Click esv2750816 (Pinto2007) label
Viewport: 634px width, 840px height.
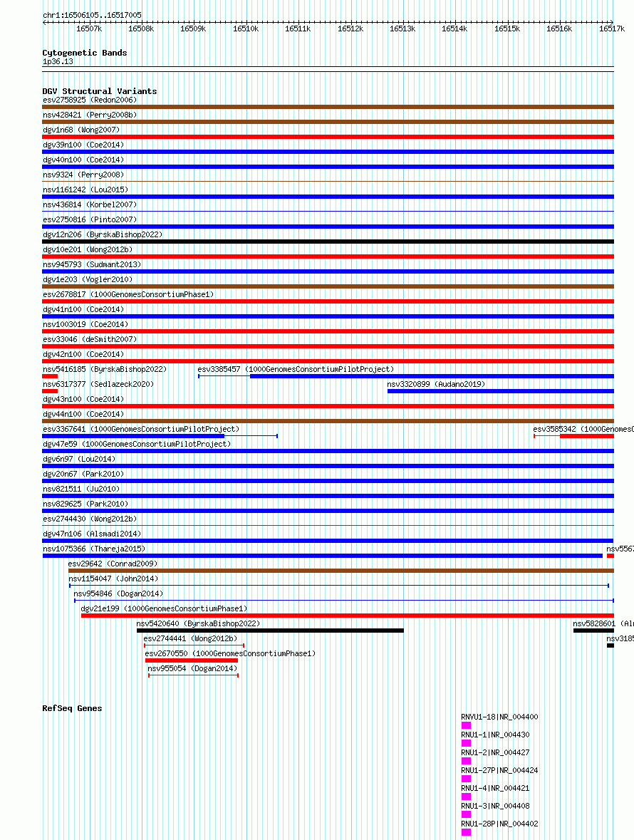pyautogui.click(x=90, y=220)
